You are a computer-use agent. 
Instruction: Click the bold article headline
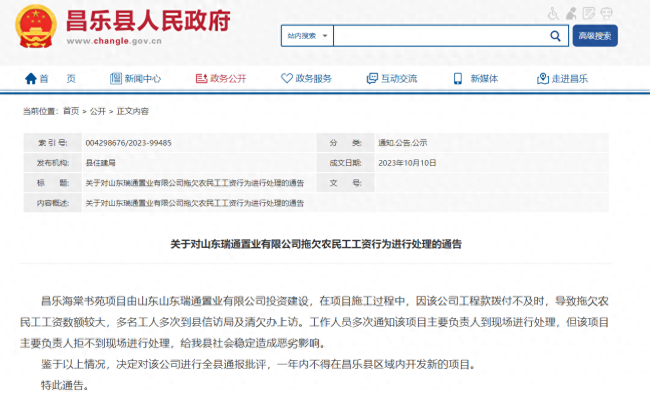click(316, 244)
